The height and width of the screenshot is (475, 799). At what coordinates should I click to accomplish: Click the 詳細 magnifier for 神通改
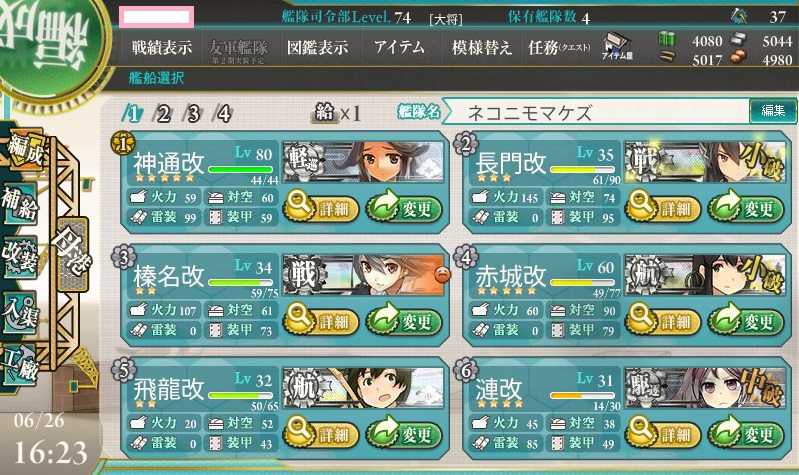click(320, 207)
